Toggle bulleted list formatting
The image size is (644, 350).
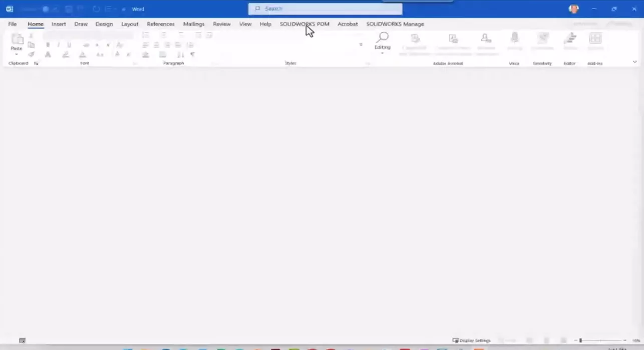[145, 35]
